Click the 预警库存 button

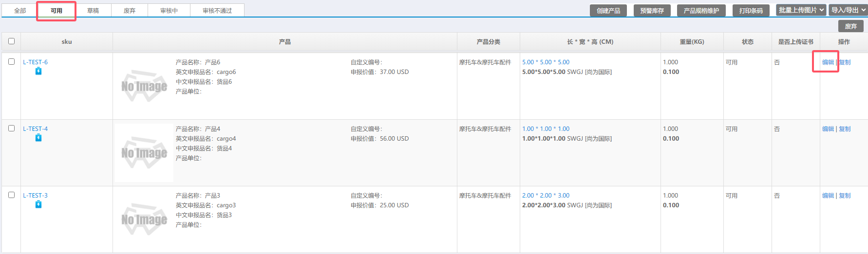pyautogui.click(x=652, y=11)
